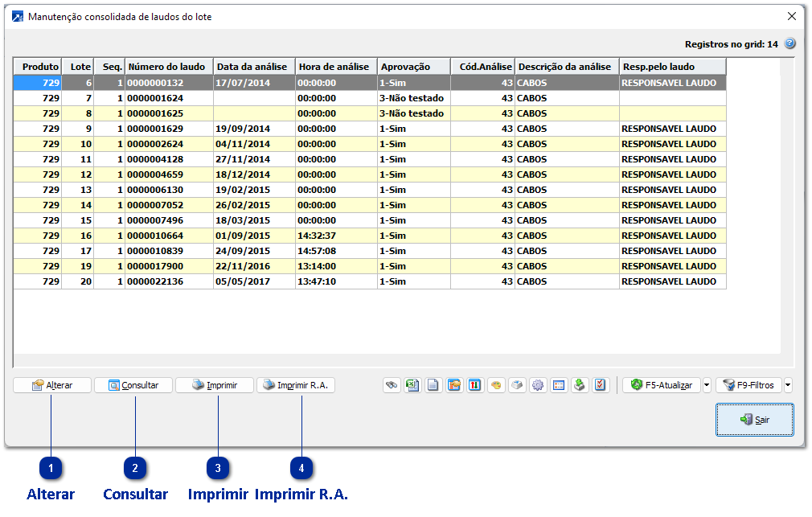Click the red up-down arrows sort icon
Image resolution: width=812 pixels, height=517 pixels.
[x=475, y=385]
